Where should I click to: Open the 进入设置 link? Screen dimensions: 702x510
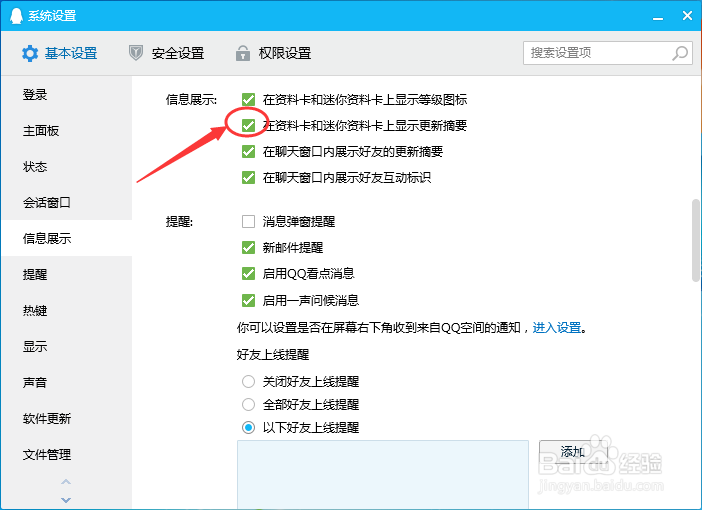[556, 328]
